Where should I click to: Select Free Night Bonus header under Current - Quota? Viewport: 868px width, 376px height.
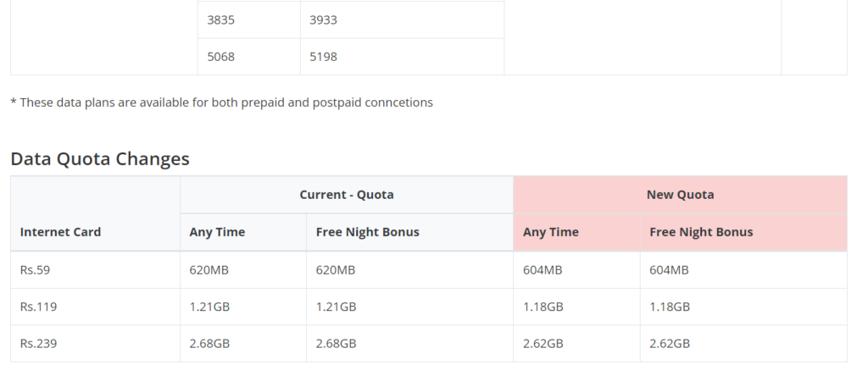(409, 232)
